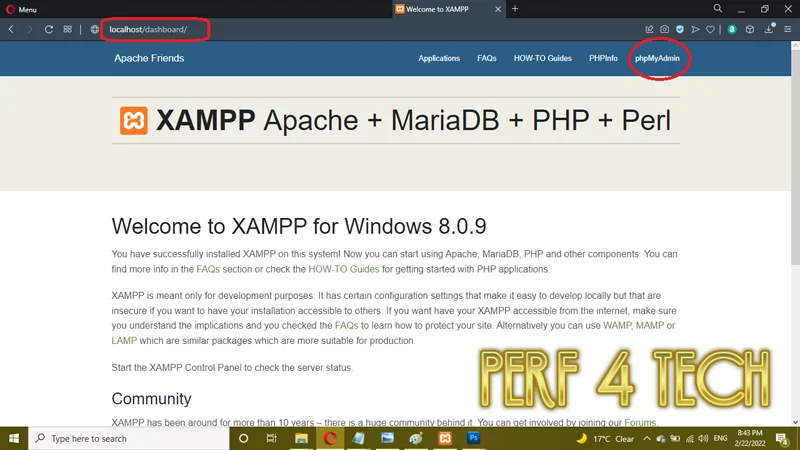This screenshot has width=800, height=450.
Task: Click the ENG language indicator
Action: click(720, 438)
